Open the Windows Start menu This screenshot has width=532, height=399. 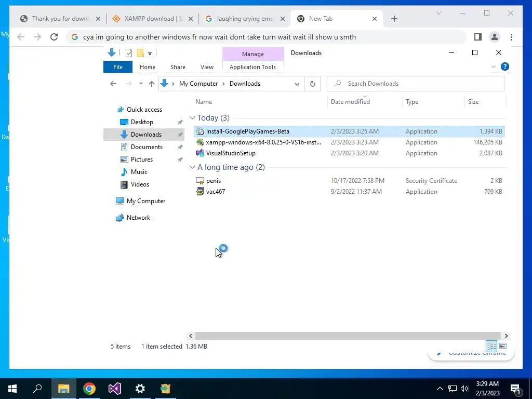[x=12, y=389]
